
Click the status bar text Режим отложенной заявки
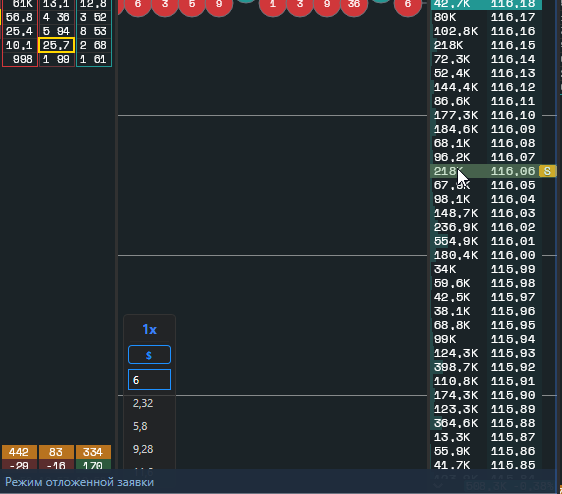80,482
